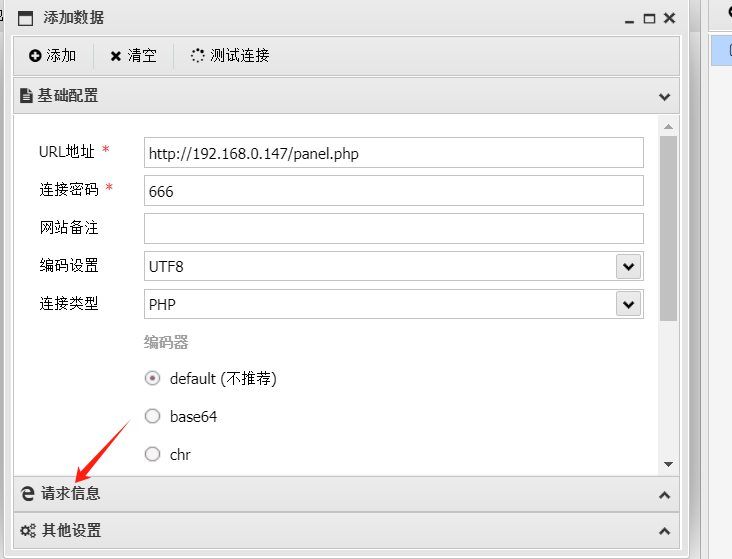Viewport: 732px width, 559px height.
Task: Click the browser 'e' icon next to 请求信息
Action: tap(28, 494)
